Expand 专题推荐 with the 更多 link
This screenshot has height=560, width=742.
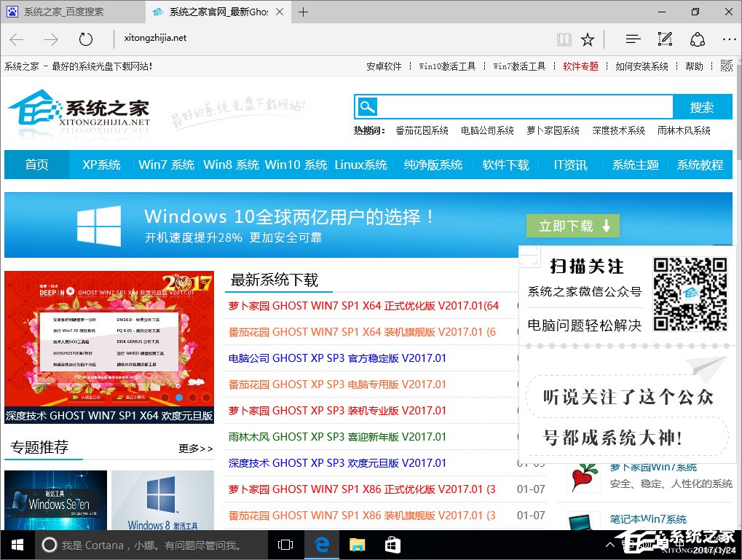[x=194, y=449]
